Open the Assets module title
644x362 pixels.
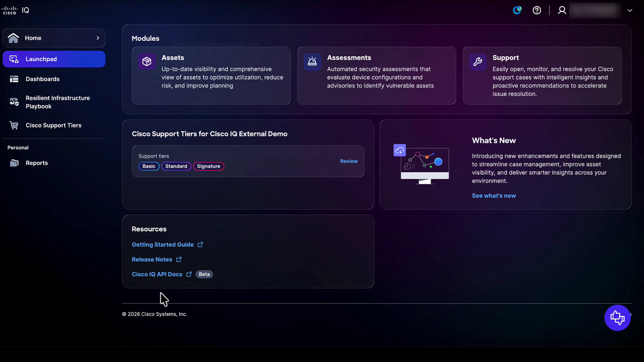click(173, 58)
